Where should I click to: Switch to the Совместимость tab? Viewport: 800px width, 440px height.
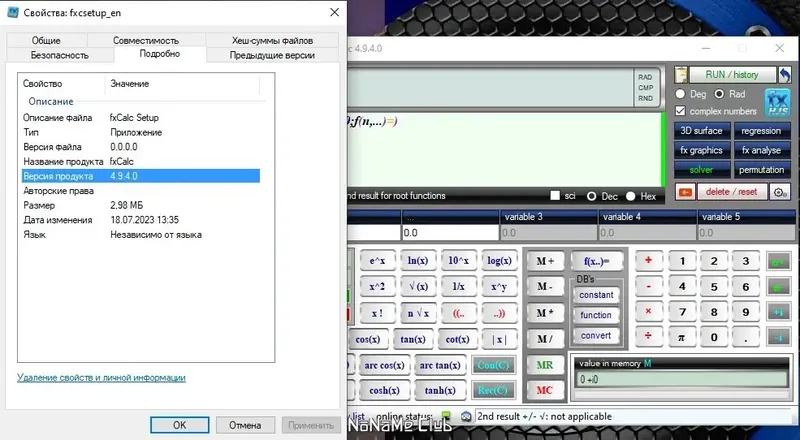pyautogui.click(x=146, y=40)
